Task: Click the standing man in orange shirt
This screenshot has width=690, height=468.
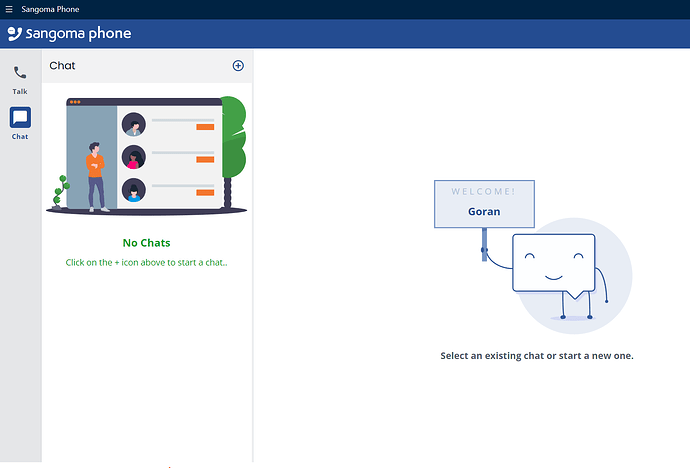Action: pos(95,175)
